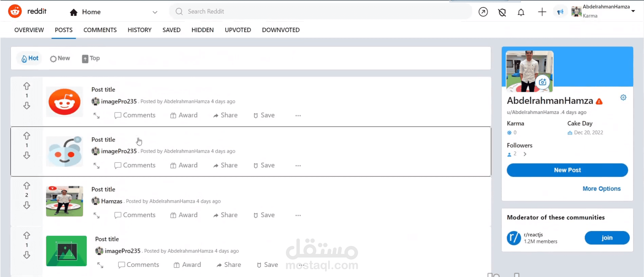Screen dimensions: 644x277
Task: Open the DOWNVOTED tab
Action: 281,30
